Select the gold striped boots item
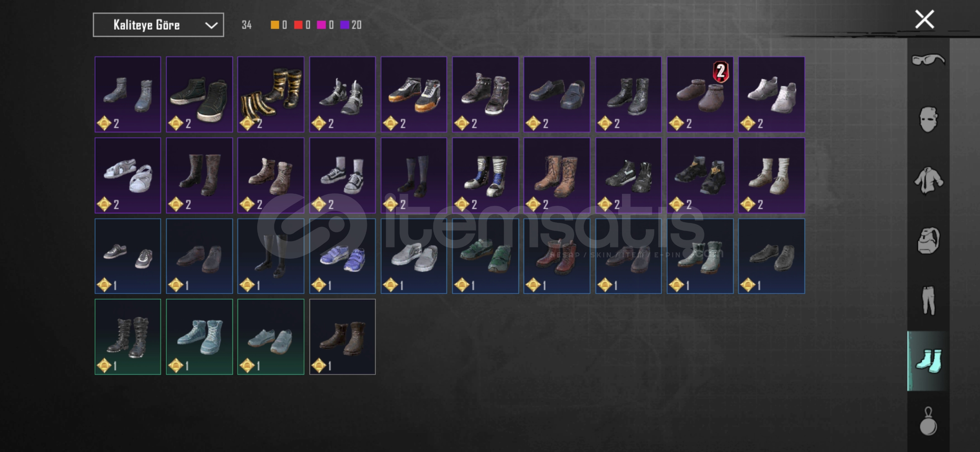This screenshot has width=980, height=452. point(271,95)
